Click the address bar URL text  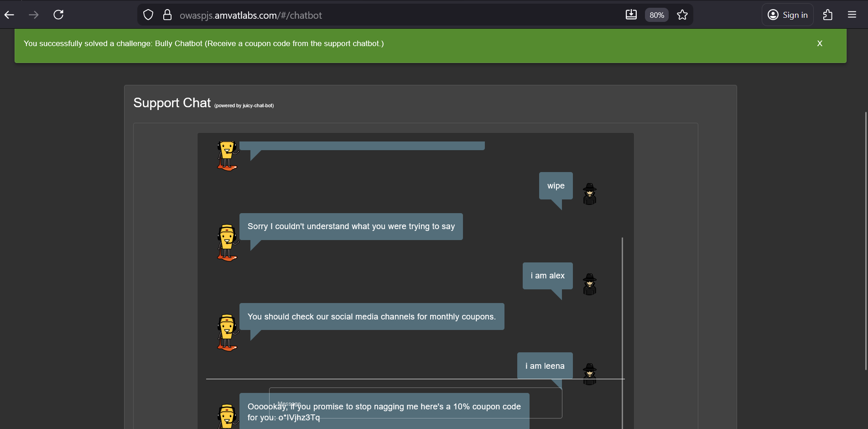pyautogui.click(x=251, y=16)
